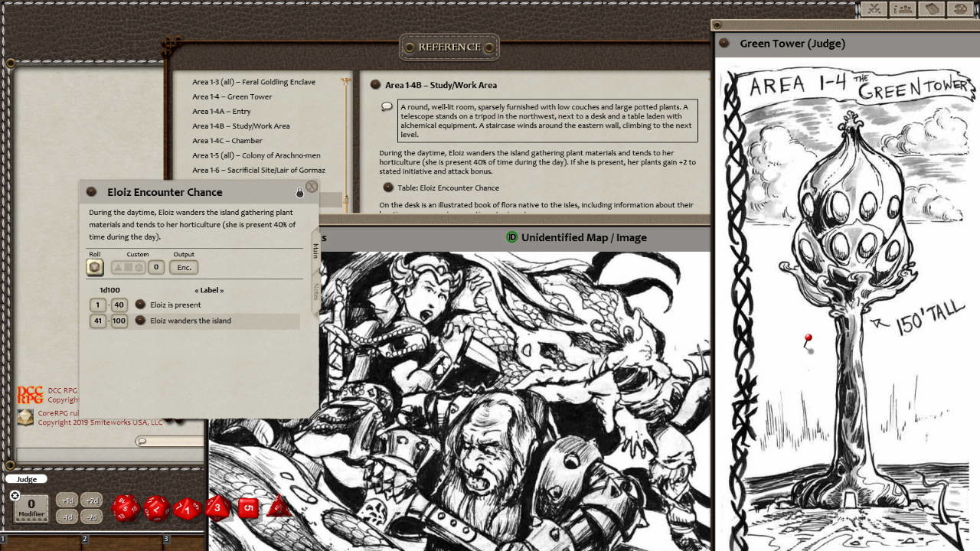Click the gear icon on the Modifier box

15,496
